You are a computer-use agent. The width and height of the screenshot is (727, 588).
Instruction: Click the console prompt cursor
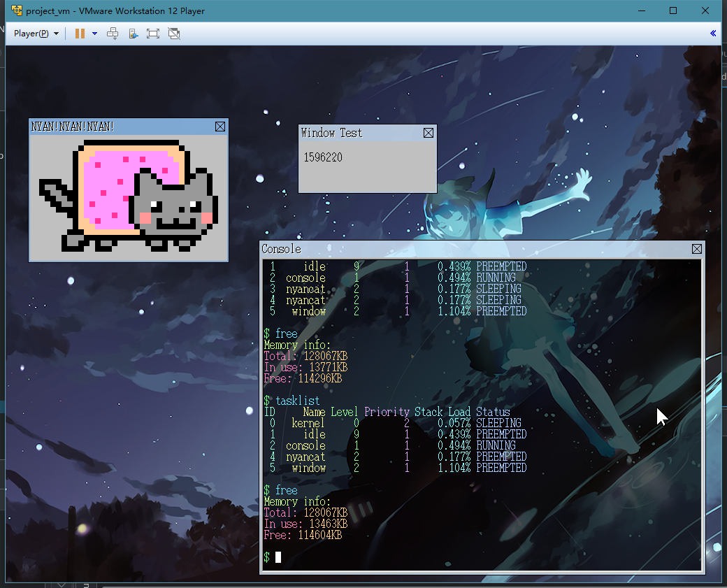tap(278, 557)
